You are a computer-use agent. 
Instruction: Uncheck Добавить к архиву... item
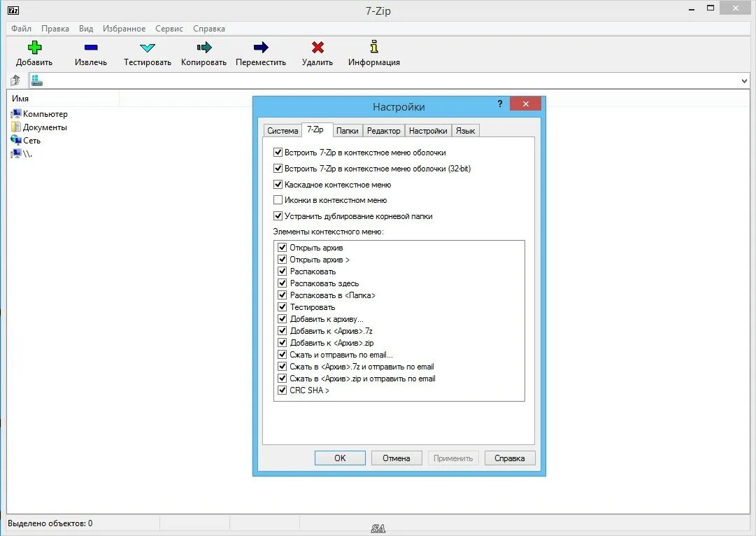click(283, 319)
